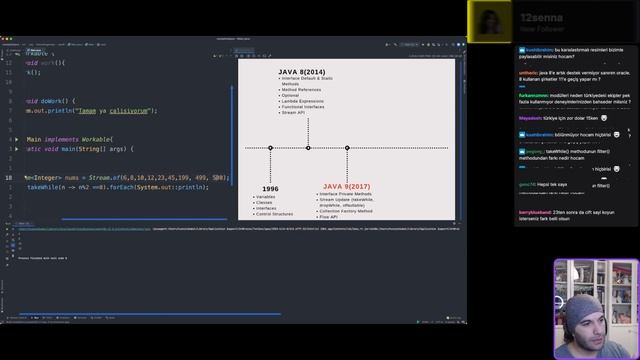
Task: Click 'JAVA 9(2017)' red heading
Action: point(347,187)
